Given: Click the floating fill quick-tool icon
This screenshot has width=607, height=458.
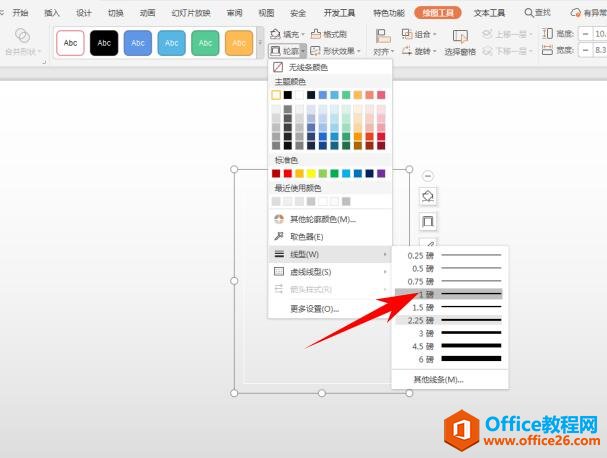Looking at the screenshot, I should [x=428, y=197].
